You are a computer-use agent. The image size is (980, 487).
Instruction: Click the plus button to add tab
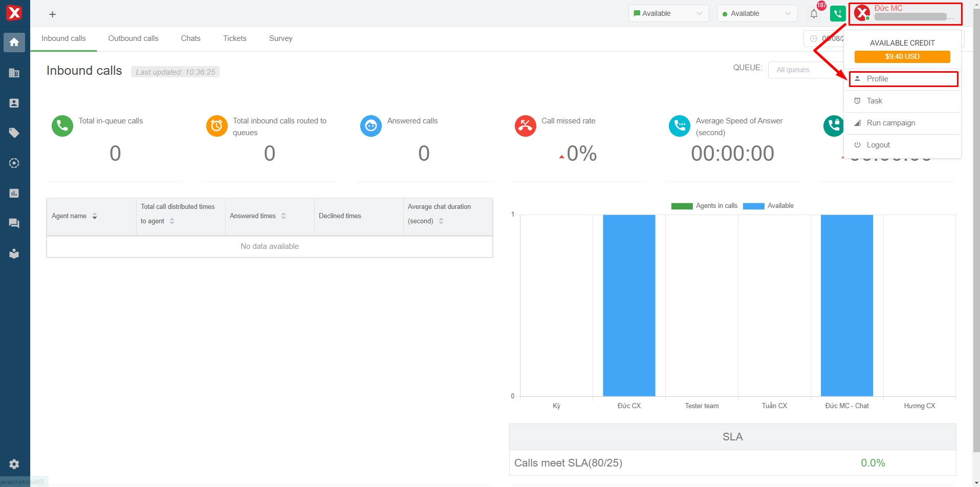pyautogui.click(x=52, y=14)
